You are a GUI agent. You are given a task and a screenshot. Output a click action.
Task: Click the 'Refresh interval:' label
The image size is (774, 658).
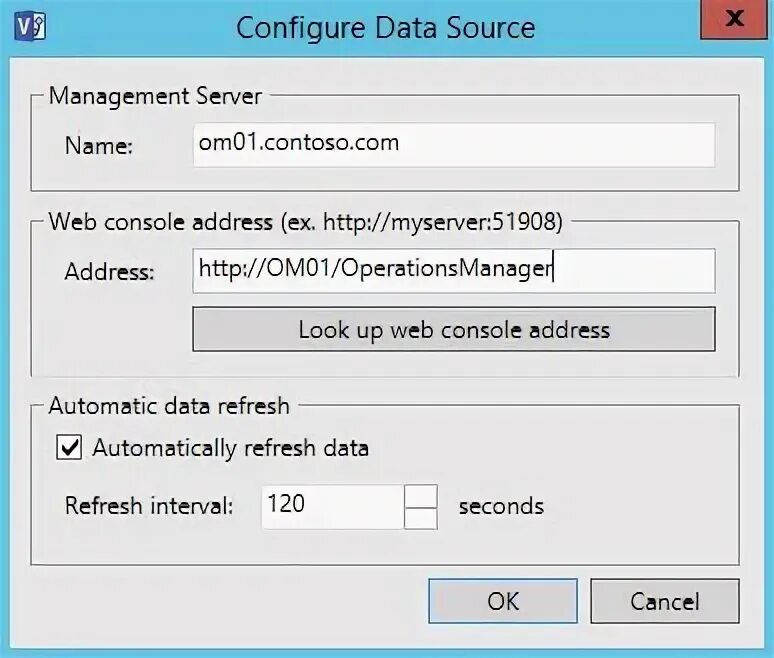pos(149,506)
